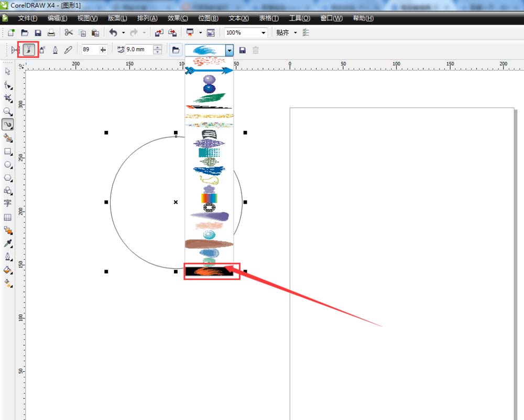The image size is (524, 420).
Task: Select the Crop tool in toolbox
Action: tap(8, 98)
